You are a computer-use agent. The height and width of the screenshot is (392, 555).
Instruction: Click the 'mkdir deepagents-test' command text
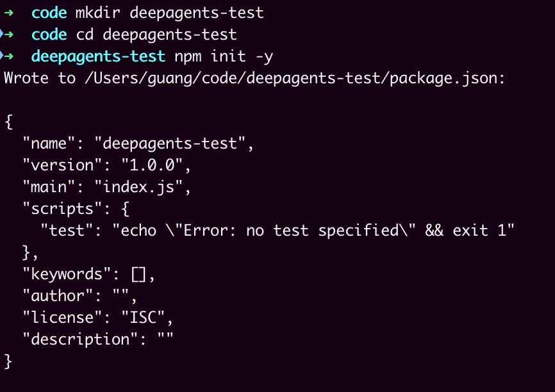[x=170, y=13]
